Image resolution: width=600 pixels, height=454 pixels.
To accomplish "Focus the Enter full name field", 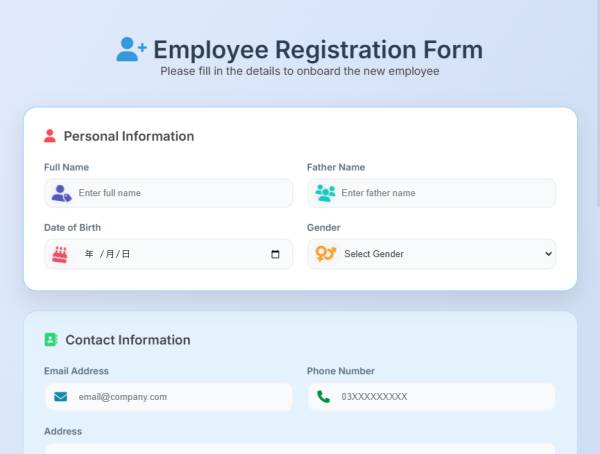I will pyautogui.click(x=180, y=193).
